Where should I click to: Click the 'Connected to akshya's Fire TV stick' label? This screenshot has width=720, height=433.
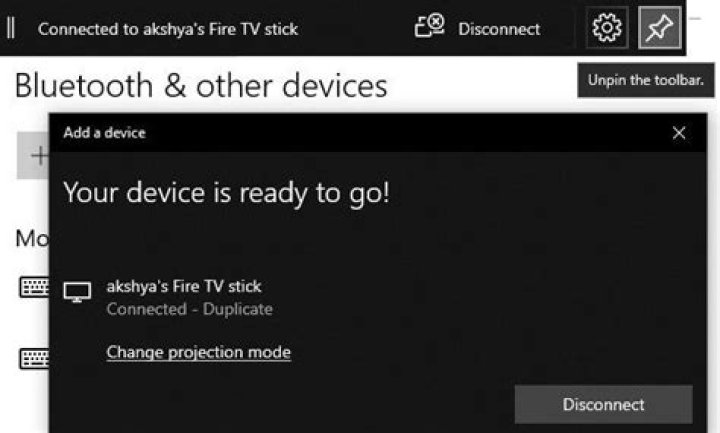tap(168, 29)
